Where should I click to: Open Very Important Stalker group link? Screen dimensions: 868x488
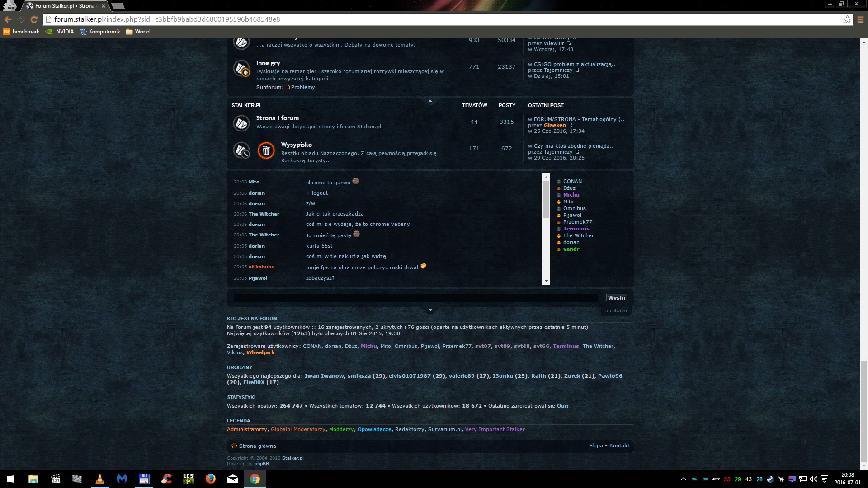[x=495, y=429]
